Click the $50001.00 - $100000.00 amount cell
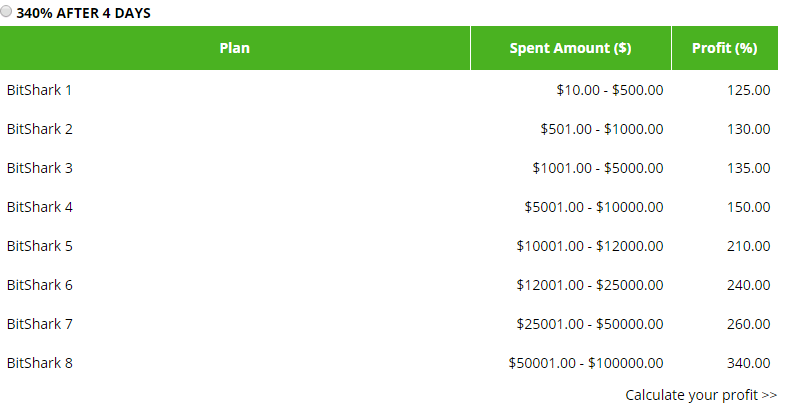 click(x=585, y=363)
